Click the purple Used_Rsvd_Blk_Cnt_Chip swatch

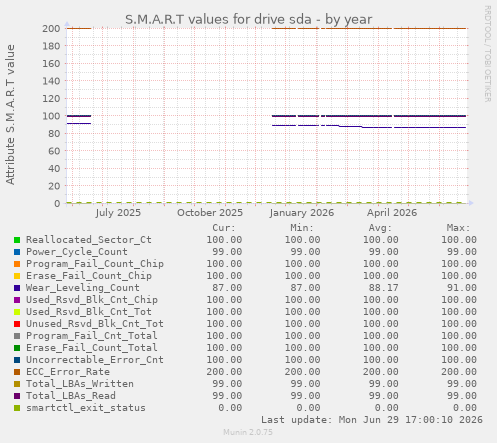[17, 300]
